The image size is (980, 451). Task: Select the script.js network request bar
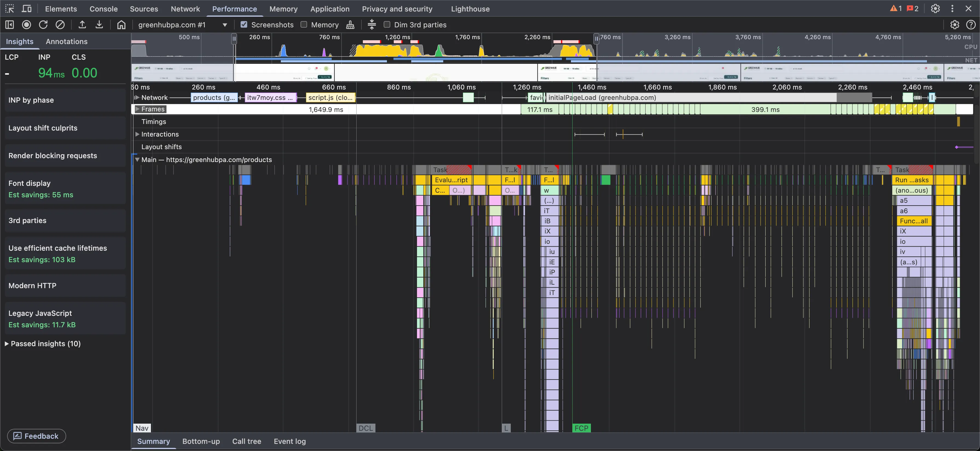(x=331, y=97)
